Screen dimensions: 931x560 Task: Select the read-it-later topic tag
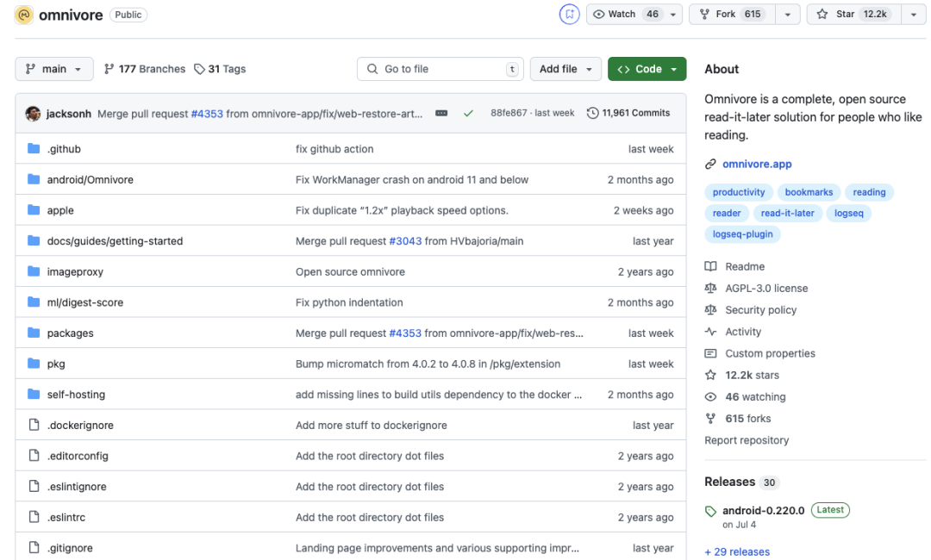(787, 213)
